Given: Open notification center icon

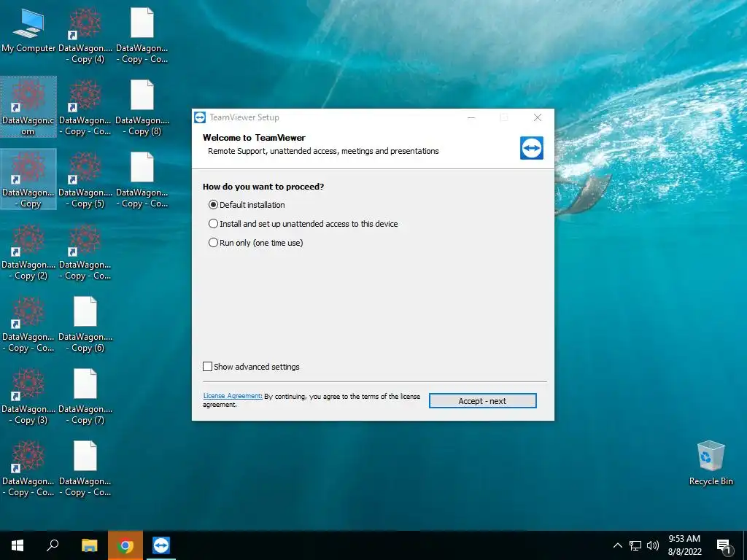Looking at the screenshot, I should coord(724,546).
